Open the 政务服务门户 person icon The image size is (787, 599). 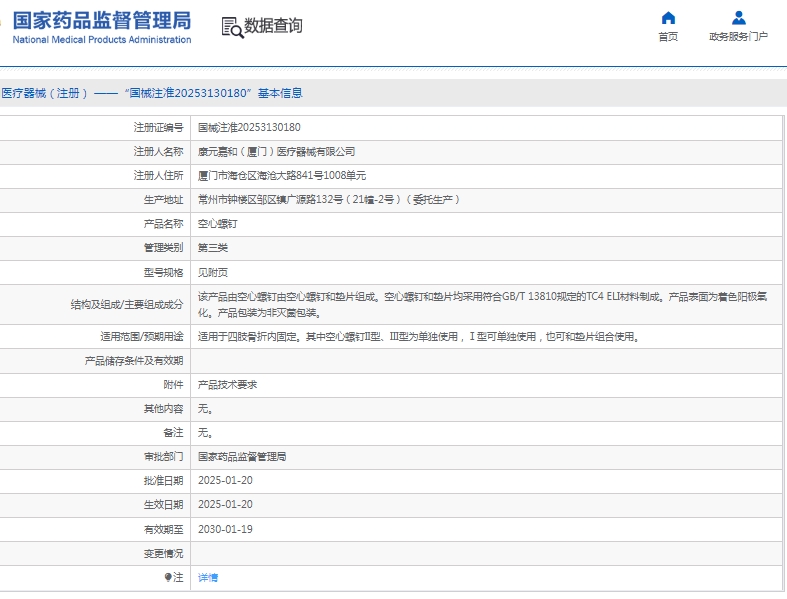point(738,18)
